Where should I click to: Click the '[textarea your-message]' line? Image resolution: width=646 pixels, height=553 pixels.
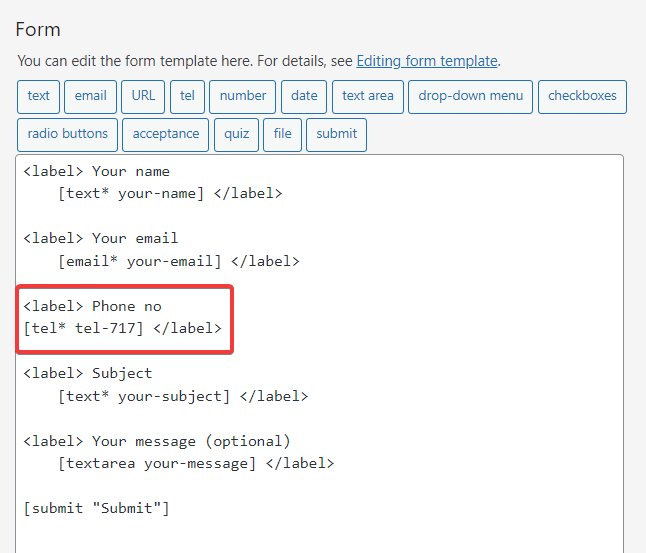coord(196,464)
